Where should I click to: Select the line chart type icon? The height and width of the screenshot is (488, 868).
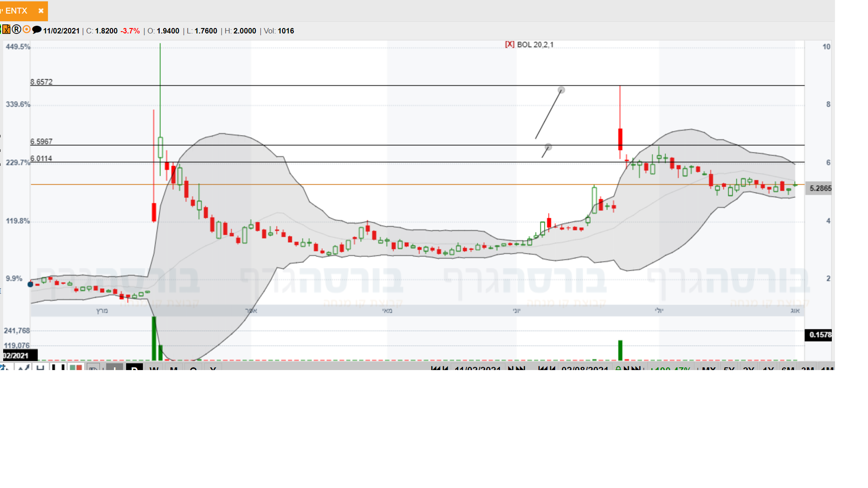click(x=23, y=368)
